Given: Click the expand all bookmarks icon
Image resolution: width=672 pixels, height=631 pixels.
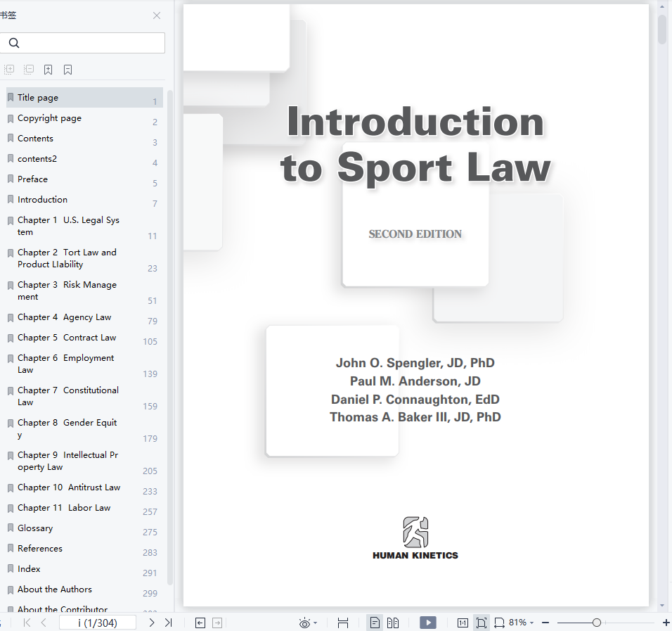Looking at the screenshot, I should pos(9,69).
